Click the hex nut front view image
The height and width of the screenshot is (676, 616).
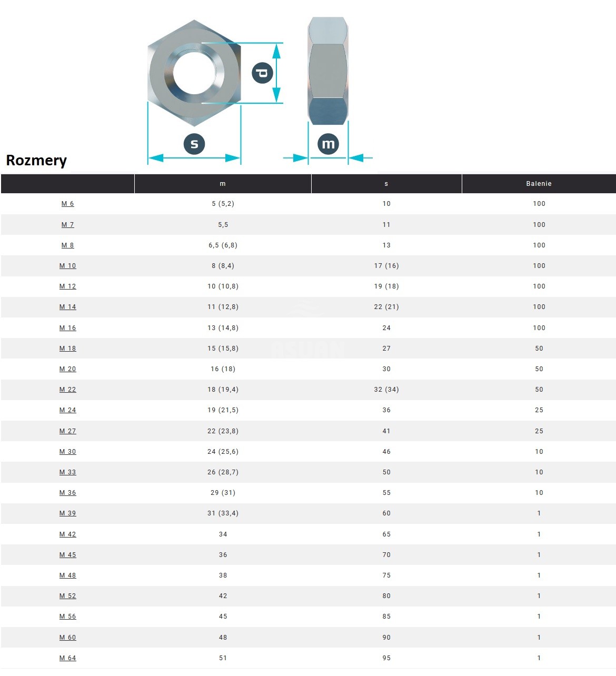[194, 73]
